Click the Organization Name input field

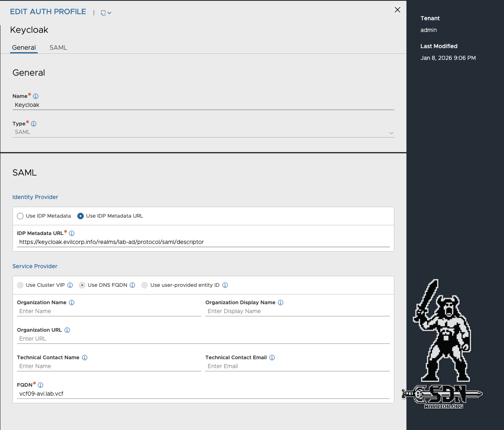click(x=108, y=311)
